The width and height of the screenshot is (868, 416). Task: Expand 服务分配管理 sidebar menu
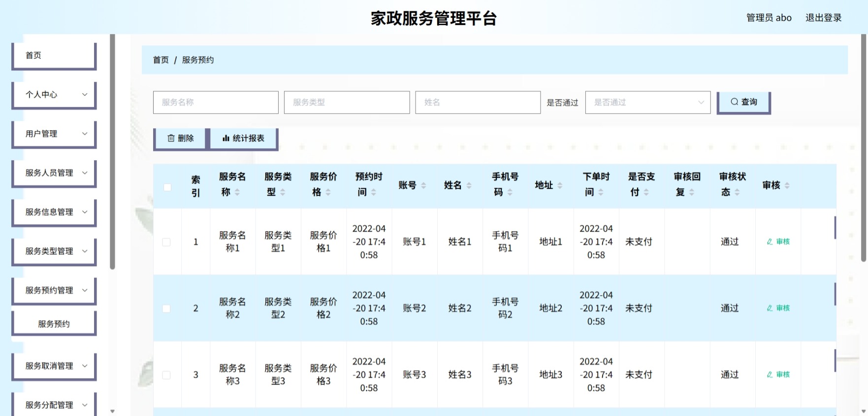[x=54, y=405]
